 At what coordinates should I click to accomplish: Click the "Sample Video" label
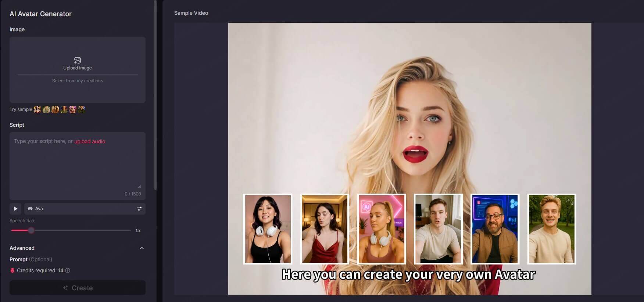tap(191, 13)
